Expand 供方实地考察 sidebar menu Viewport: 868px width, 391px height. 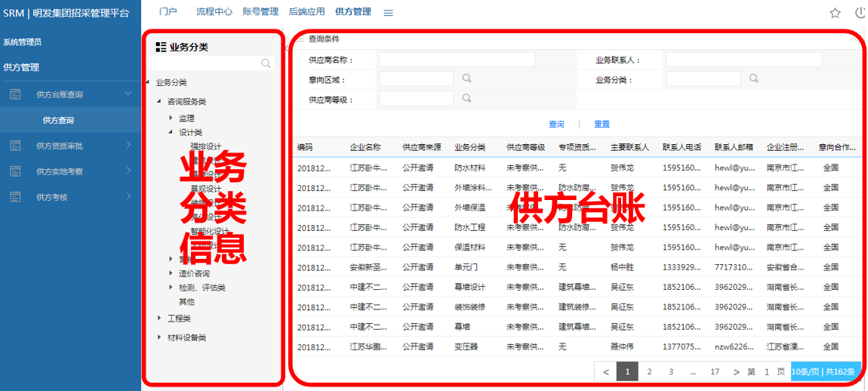tap(128, 171)
